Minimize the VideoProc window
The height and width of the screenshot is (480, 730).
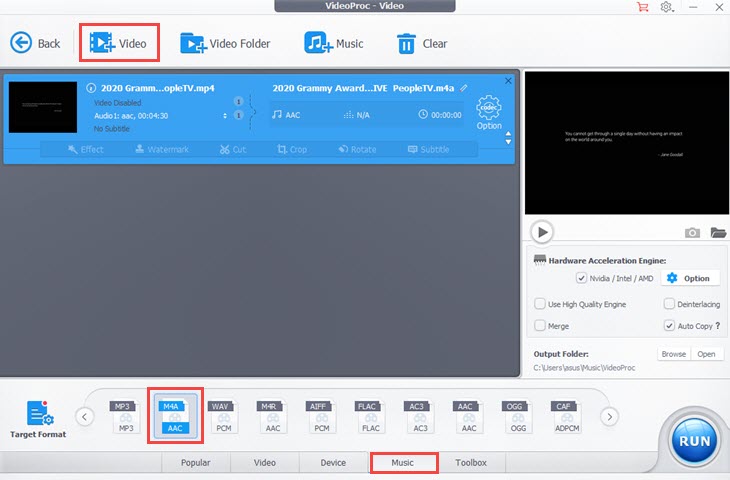point(693,7)
